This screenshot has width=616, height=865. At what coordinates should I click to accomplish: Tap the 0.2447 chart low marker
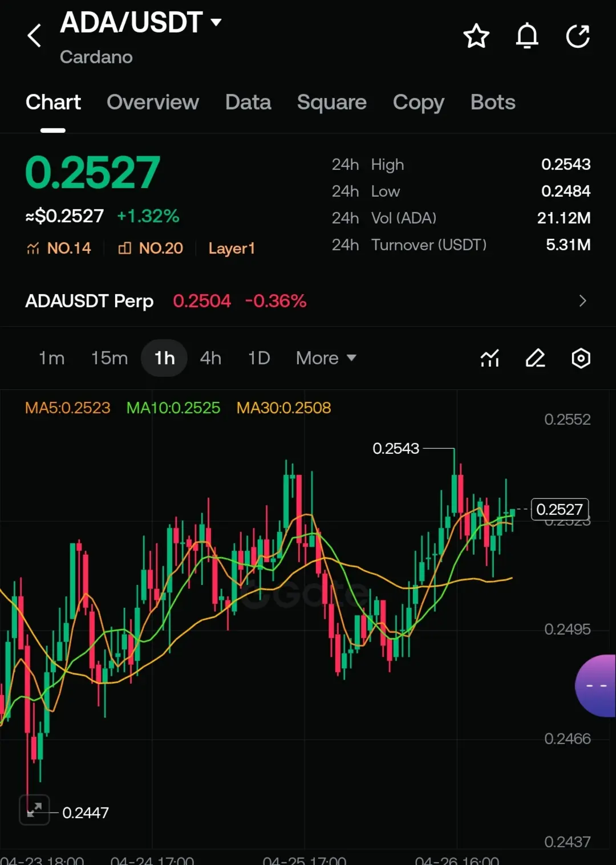point(86,813)
